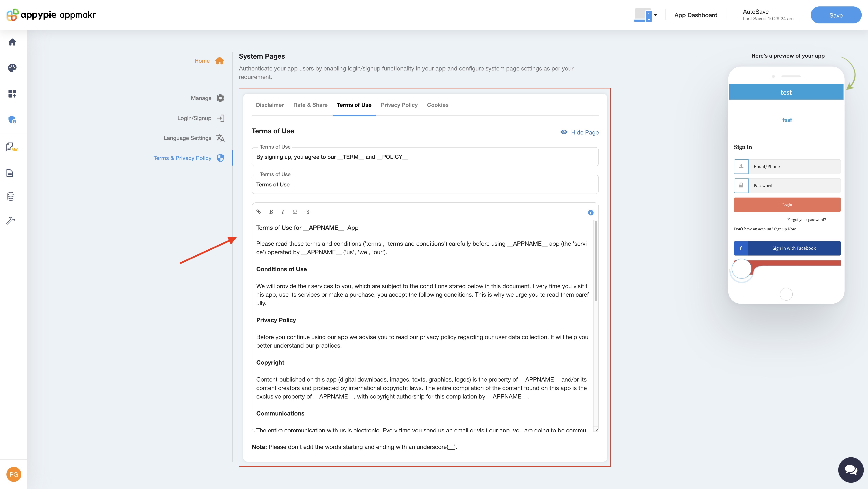868x489 pixels.
Task: Expand the device preview dropdown arrow
Action: pyautogui.click(x=655, y=15)
